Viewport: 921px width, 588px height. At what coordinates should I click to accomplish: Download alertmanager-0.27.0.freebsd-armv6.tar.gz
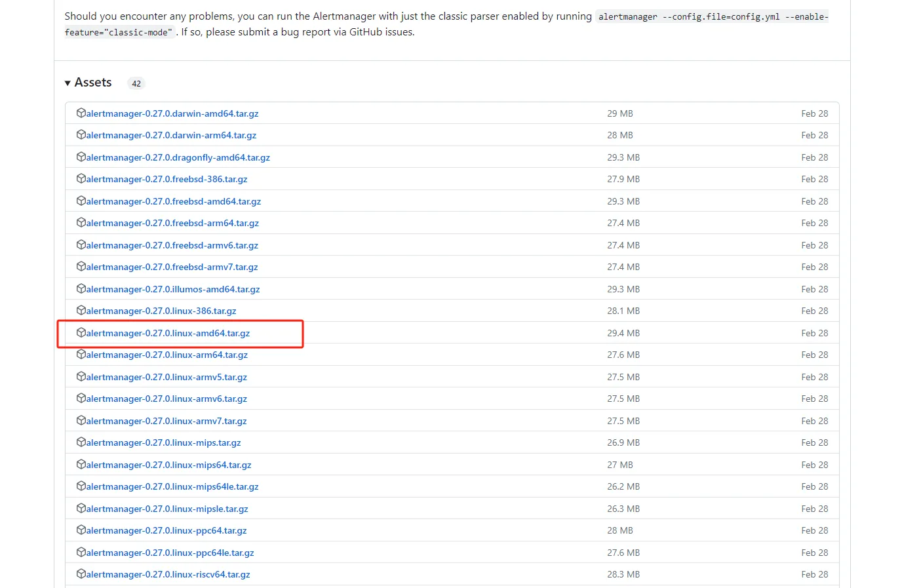coord(172,245)
